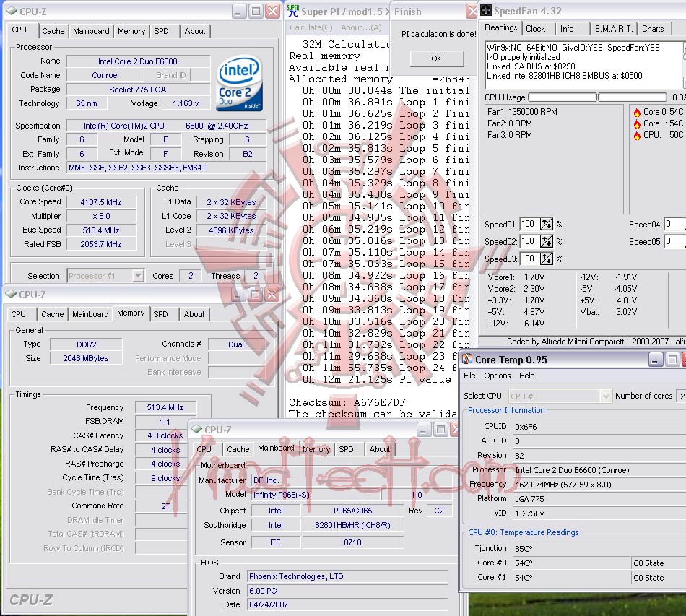Select the About tab in CPU-Z Mainboard window

(x=379, y=449)
